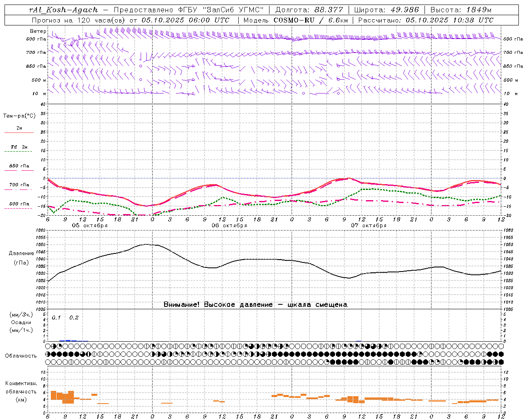Viewport: 525px width, 420px height.
Task: Click the Td 2м dew point legend entry
Action: (x=18, y=149)
